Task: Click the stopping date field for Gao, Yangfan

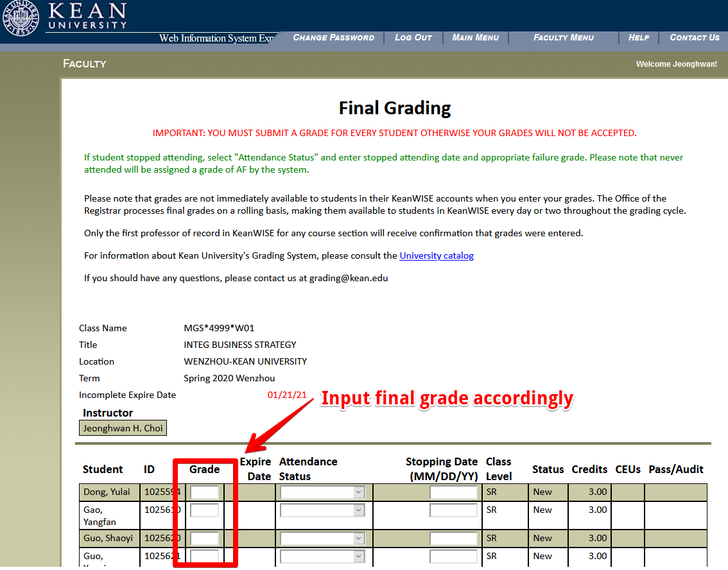Action: (454, 510)
